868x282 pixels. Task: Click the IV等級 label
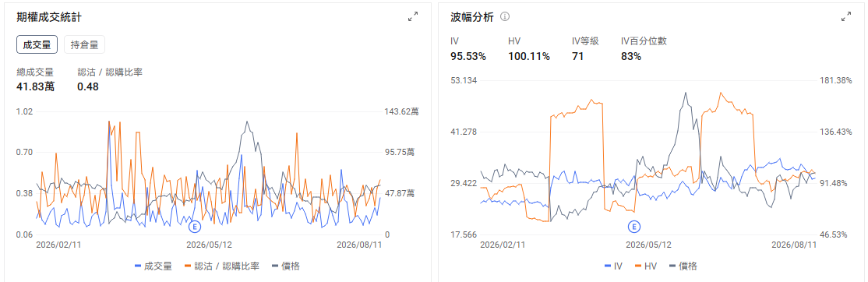tap(585, 41)
